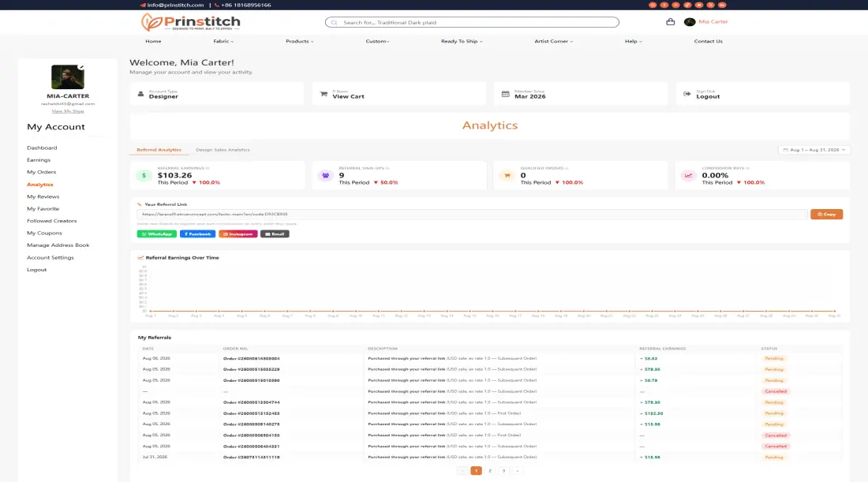The image size is (868, 482).
Task: Click the next page arrow in pagination
Action: coord(518,471)
